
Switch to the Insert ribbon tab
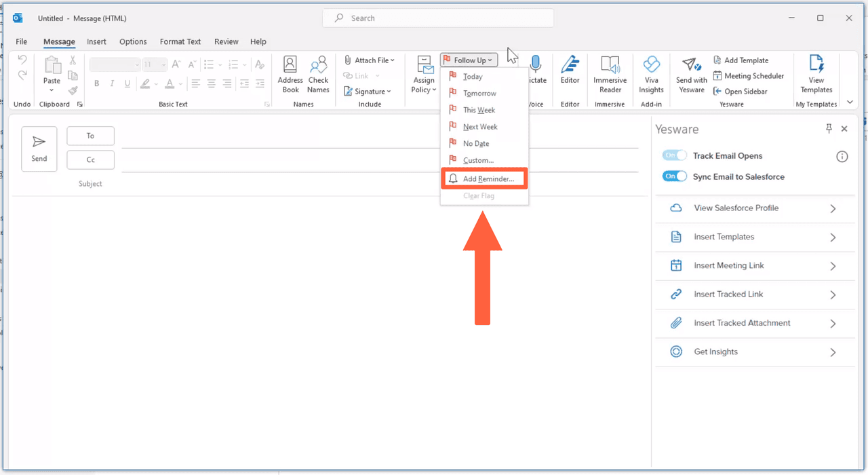[x=96, y=41]
